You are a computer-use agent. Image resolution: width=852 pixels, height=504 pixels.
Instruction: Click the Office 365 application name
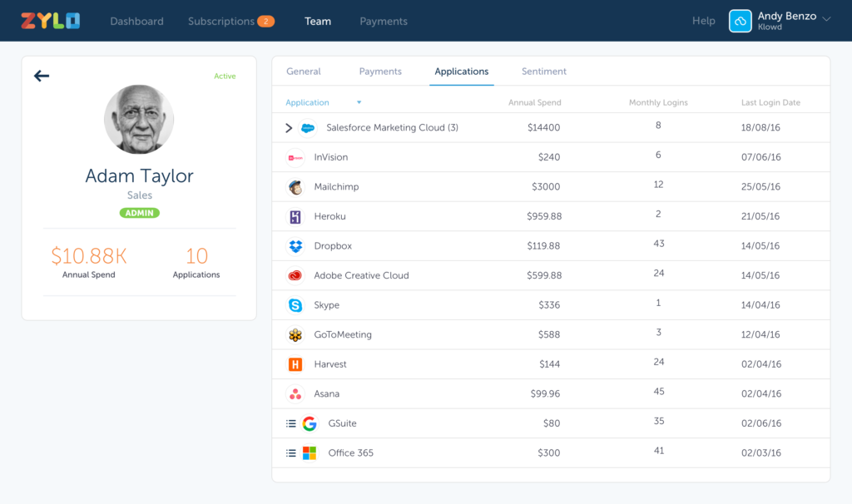pos(350,453)
